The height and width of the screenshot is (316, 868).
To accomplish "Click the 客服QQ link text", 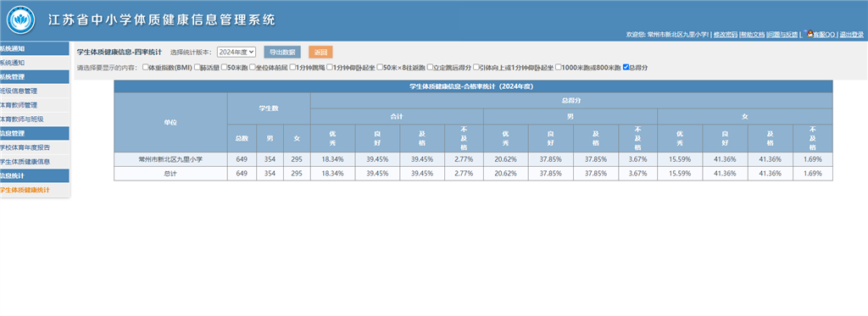I will 824,35.
